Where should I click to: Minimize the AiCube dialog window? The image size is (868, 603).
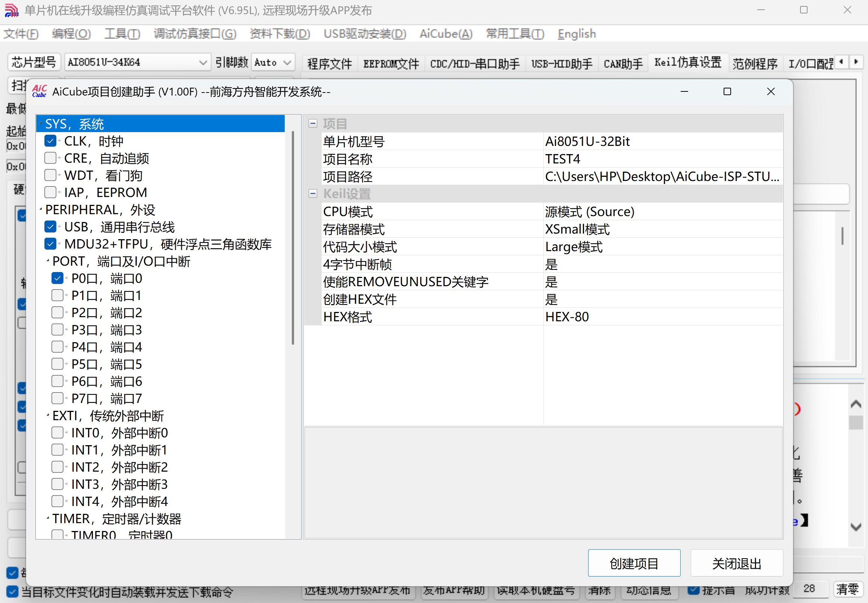coord(684,91)
